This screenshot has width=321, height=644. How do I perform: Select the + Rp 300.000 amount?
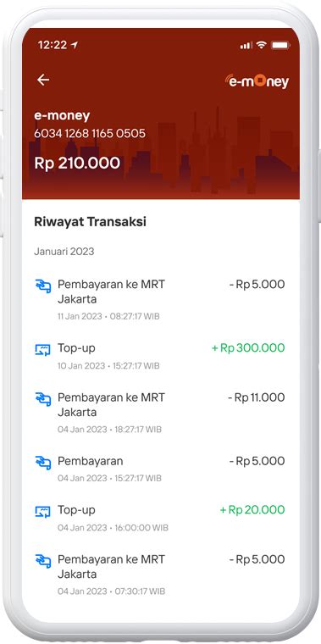pos(248,348)
